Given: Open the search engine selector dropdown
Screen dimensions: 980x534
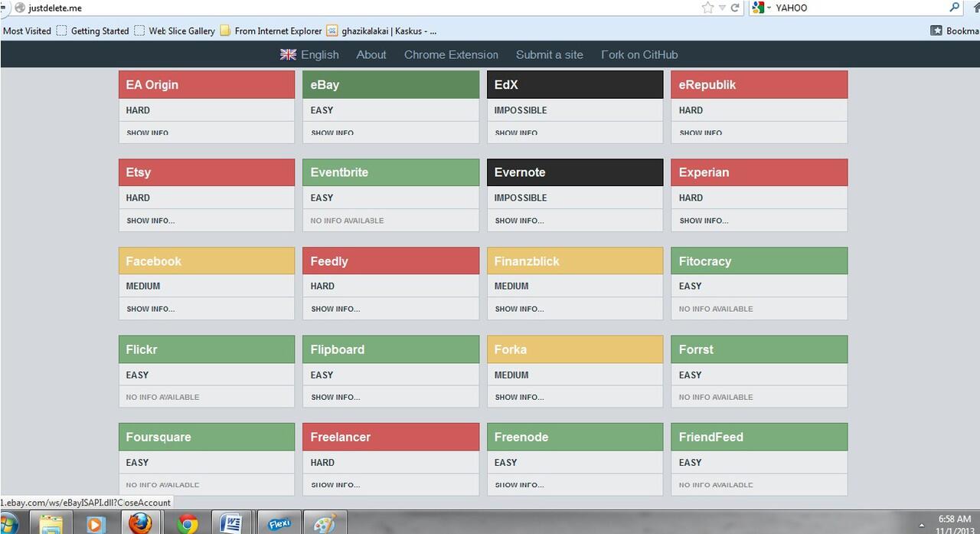Looking at the screenshot, I should pyautogui.click(x=761, y=8).
